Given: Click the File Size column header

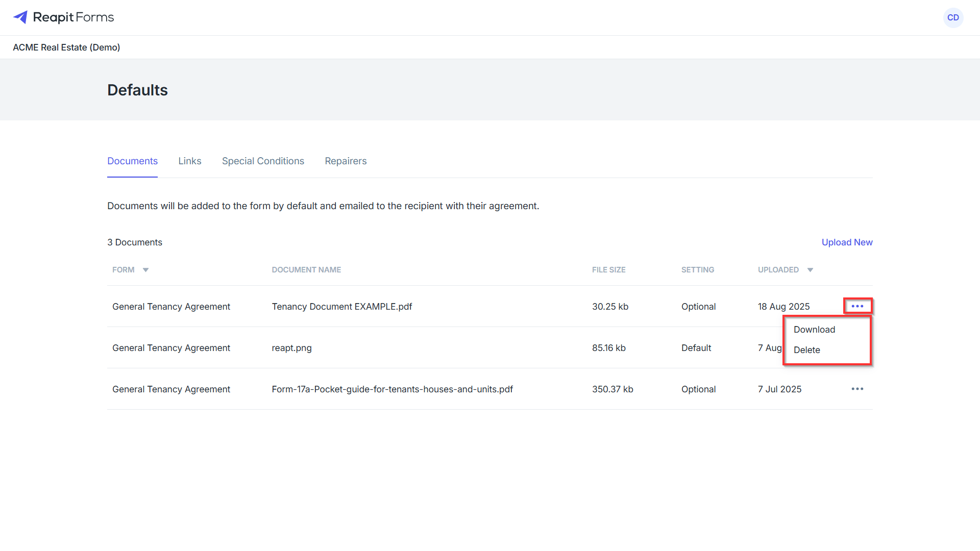Looking at the screenshot, I should click(608, 270).
